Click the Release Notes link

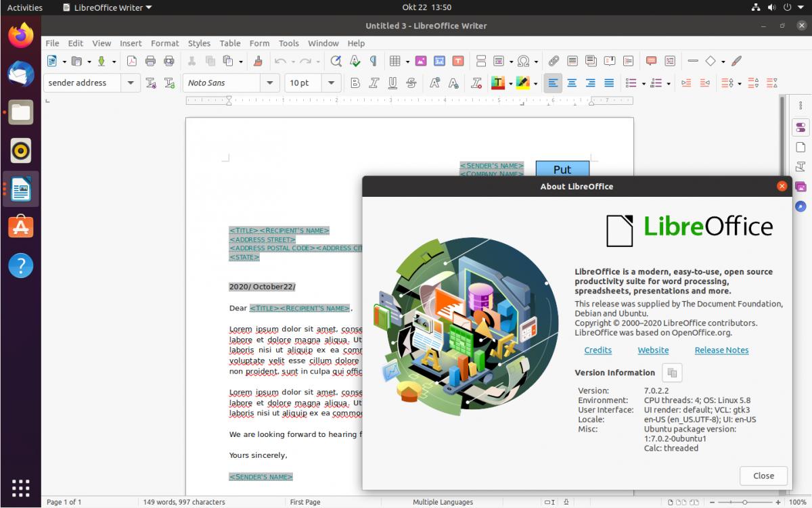click(x=721, y=350)
